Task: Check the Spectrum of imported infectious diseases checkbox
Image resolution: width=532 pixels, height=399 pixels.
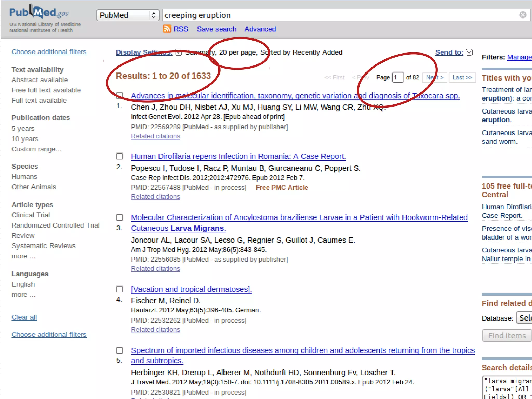Action: tap(119, 350)
